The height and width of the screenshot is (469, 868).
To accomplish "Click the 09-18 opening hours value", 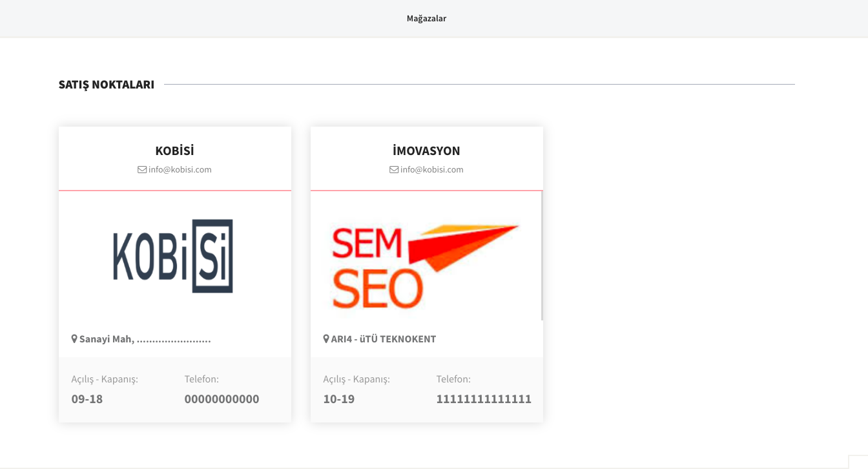I will [x=87, y=399].
